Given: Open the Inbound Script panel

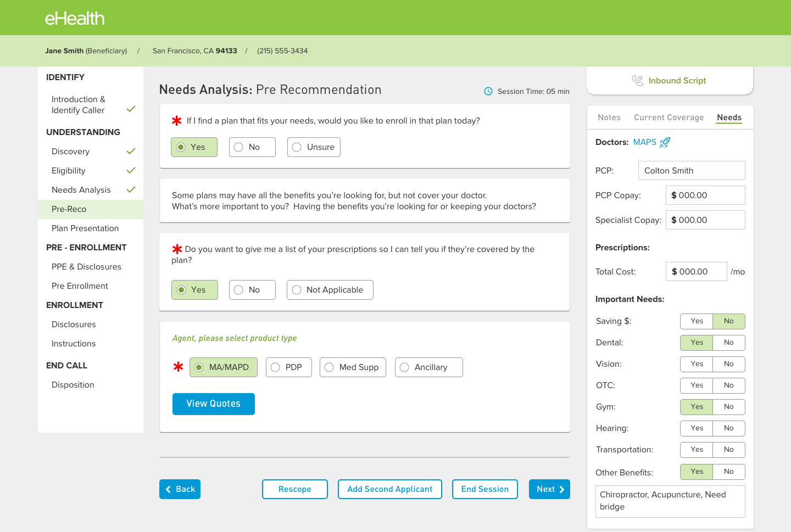Looking at the screenshot, I should pos(670,81).
